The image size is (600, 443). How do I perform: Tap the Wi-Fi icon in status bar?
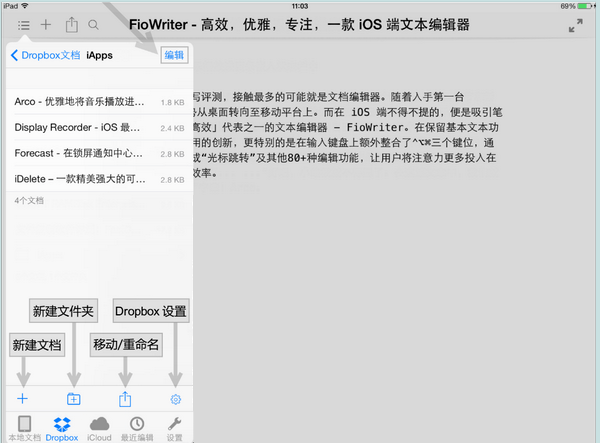pyautogui.click(x=25, y=6)
